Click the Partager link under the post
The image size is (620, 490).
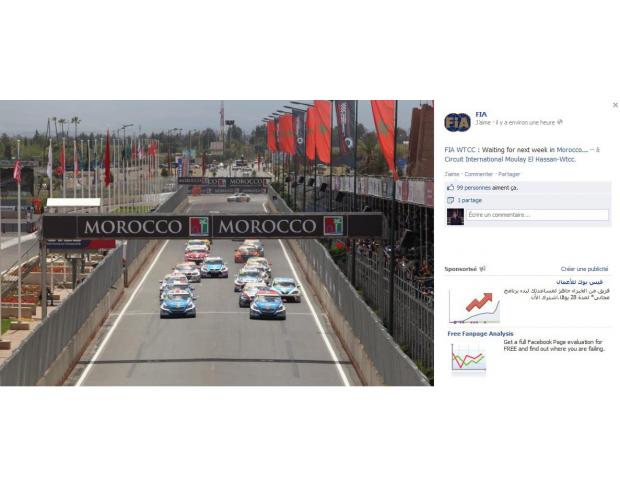pos(509,174)
